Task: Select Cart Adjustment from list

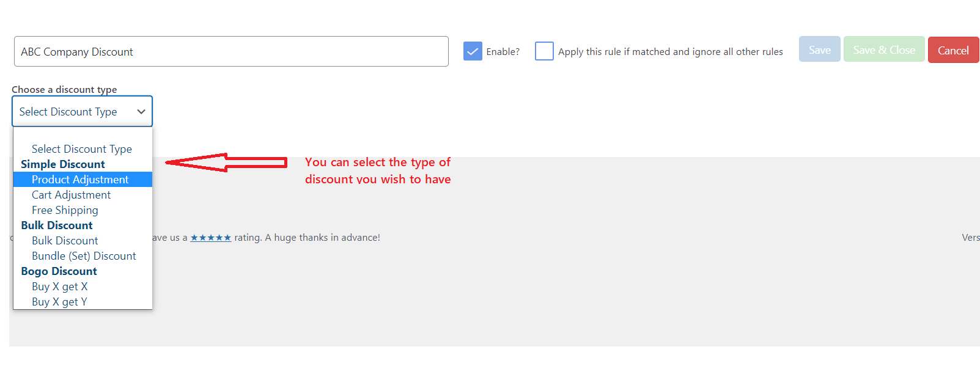Action: coord(71,195)
